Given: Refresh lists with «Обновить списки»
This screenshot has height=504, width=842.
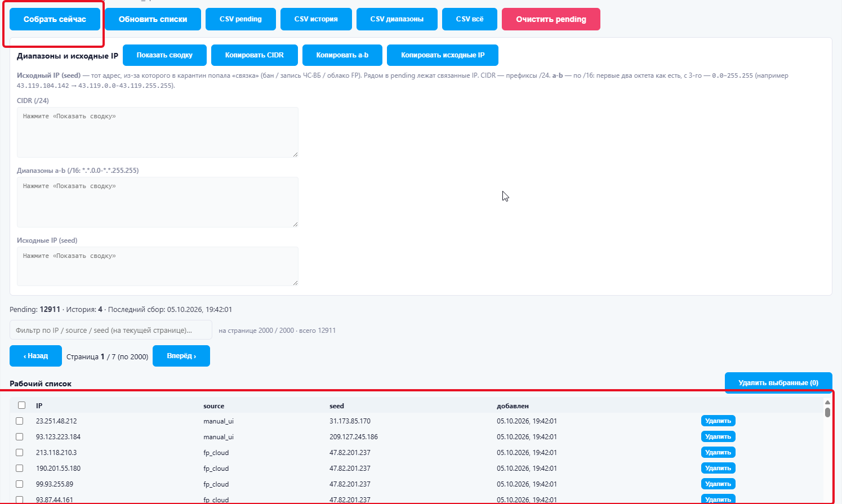Looking at the screenshot, I should (x=153, y=19).
